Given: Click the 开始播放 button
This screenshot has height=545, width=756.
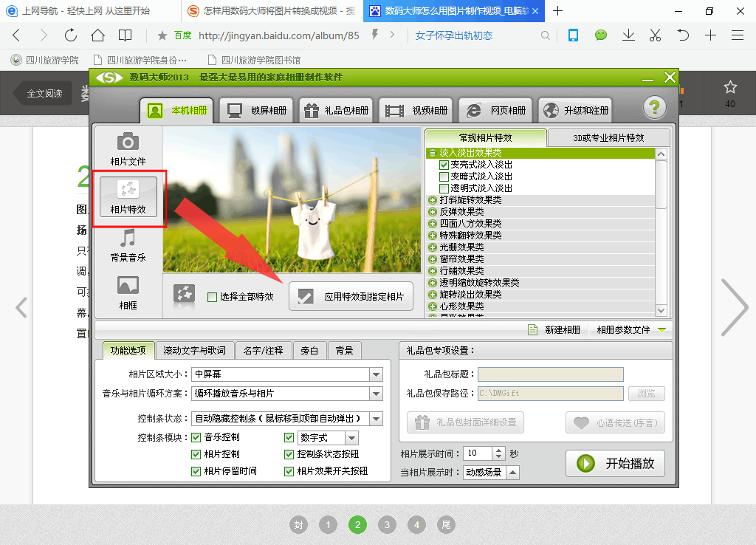Looking at the screenshot, I should [x=615, y=464].
